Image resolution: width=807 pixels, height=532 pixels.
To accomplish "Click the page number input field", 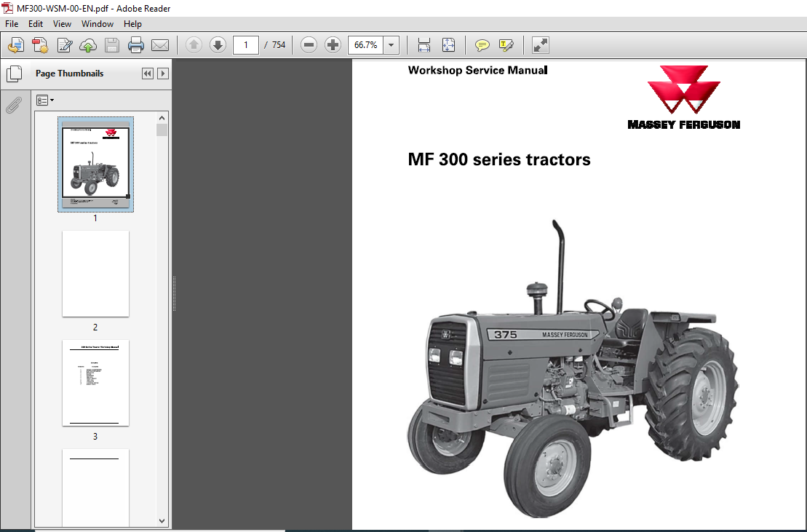I will point(245,45).
